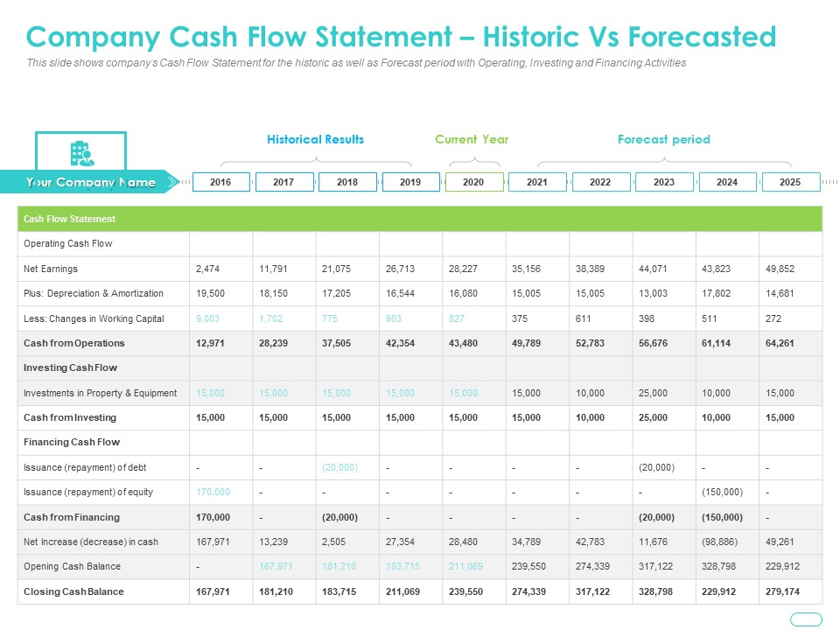Click the company building icon
This screenshot has height=630, width=840.
point(82,154)
